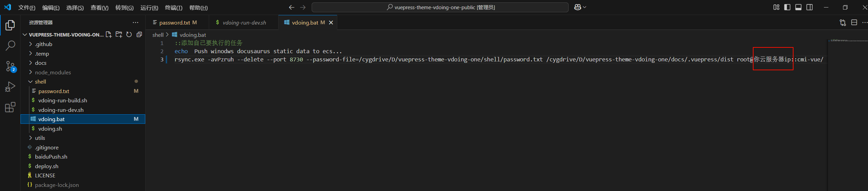Switch to the vdoing-run-dev.sh tab
The width and height of the screenshot is (868, 191).
(x=244, y=23)
